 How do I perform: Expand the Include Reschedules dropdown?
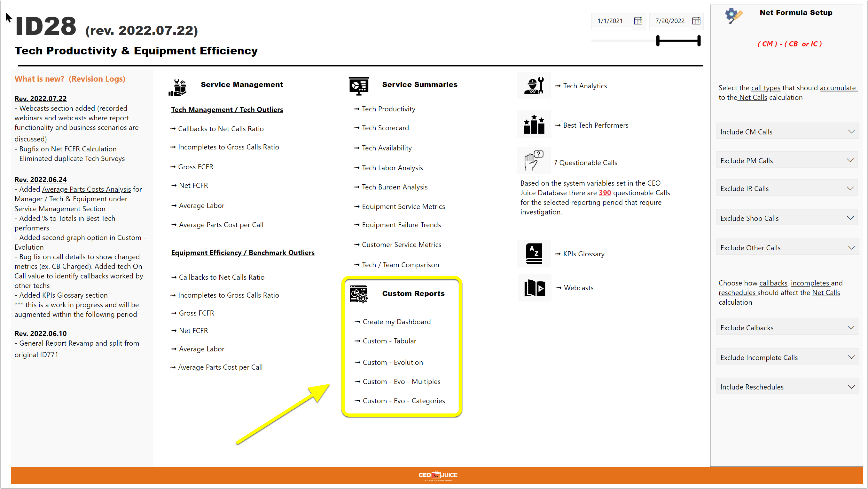787,387
